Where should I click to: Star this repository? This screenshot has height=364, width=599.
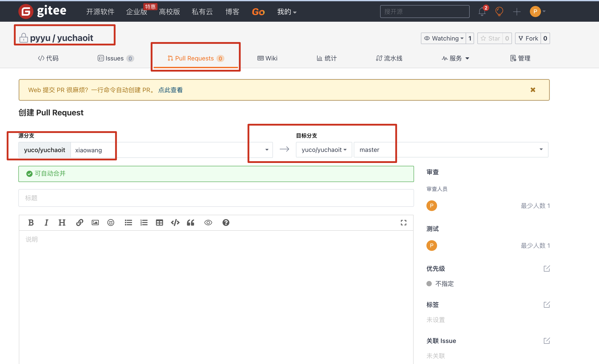490,38
